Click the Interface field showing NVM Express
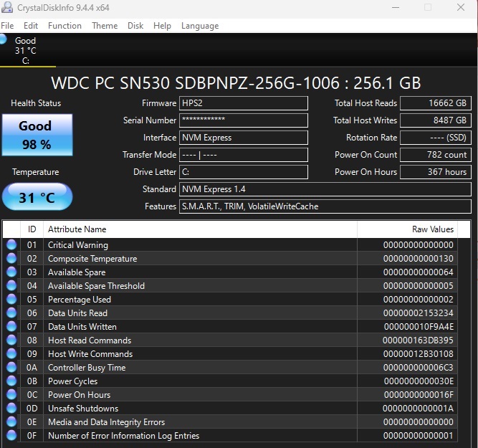Screen dimensions: 478x448 243,138
